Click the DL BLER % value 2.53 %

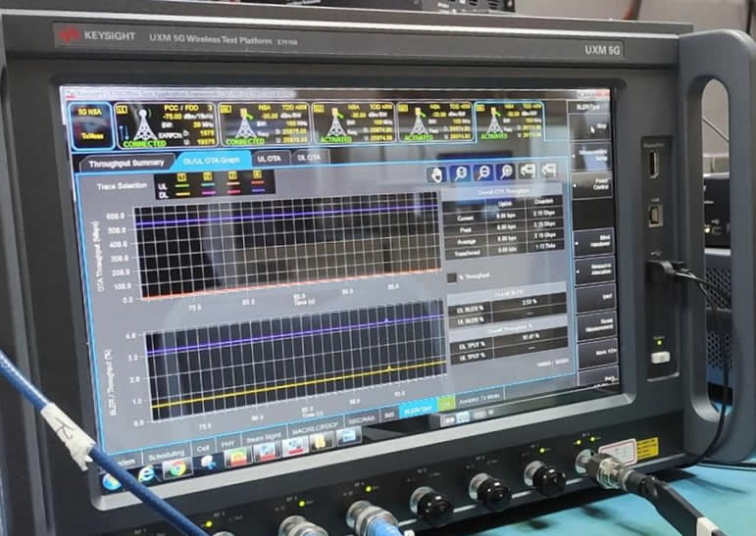pos(529,302)
